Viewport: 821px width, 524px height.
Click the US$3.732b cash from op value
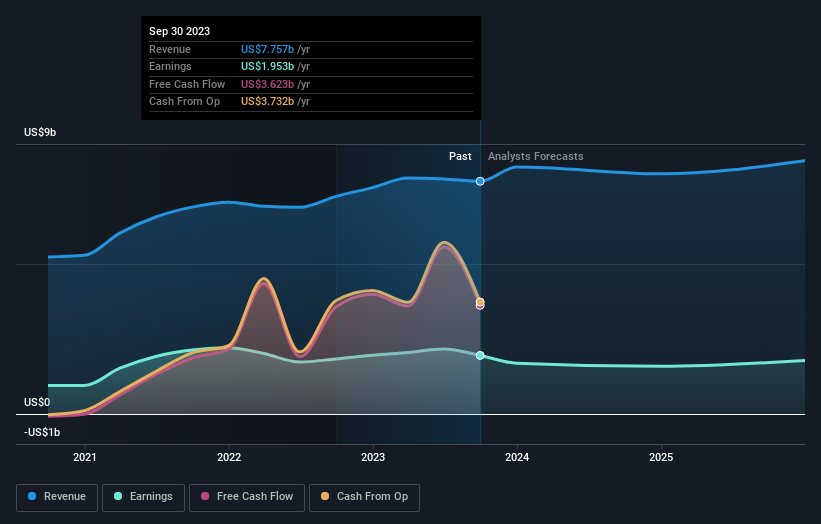tap(268, 102)
